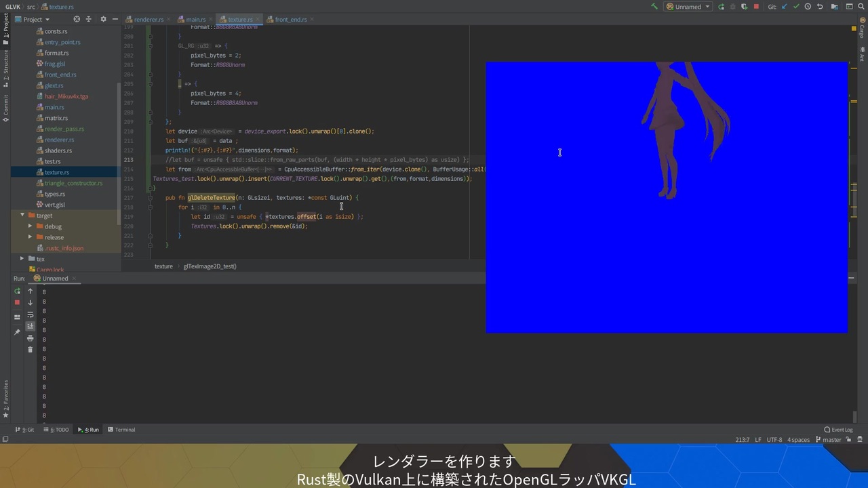
Task: Open the Git tool window
Action: 24,430
